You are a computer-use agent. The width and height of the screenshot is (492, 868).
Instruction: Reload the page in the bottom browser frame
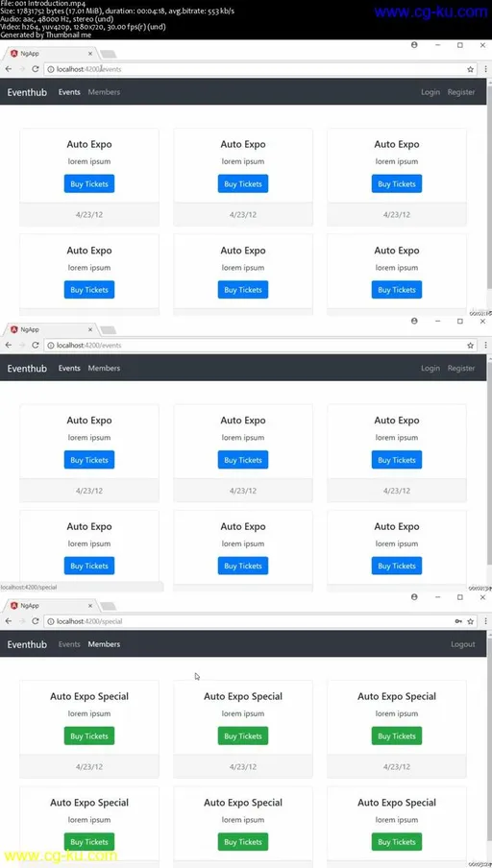point(36,621)
